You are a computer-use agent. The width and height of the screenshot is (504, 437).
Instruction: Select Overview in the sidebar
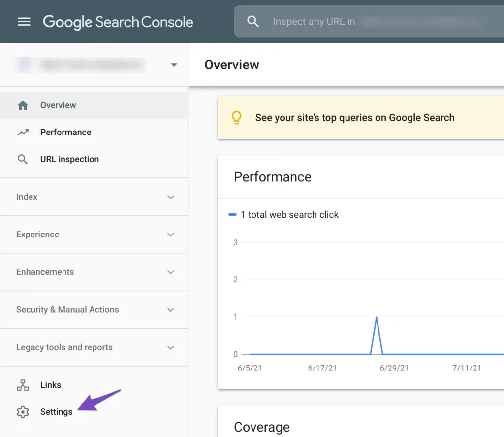coord(94,105)
